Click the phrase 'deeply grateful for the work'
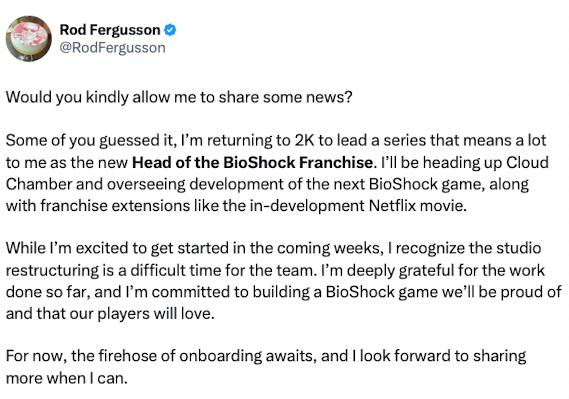 (446, 270)
